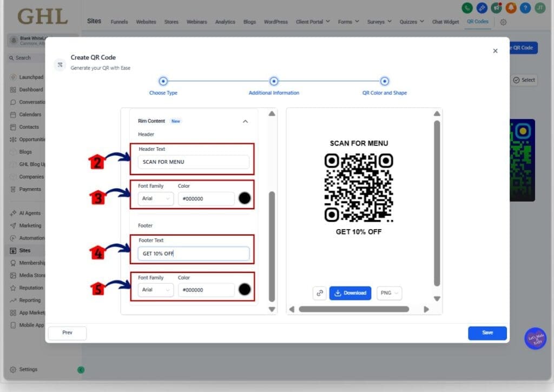Click the green phone call icon
Viewport: 554px width, 392px height.
tap(467, 8)
